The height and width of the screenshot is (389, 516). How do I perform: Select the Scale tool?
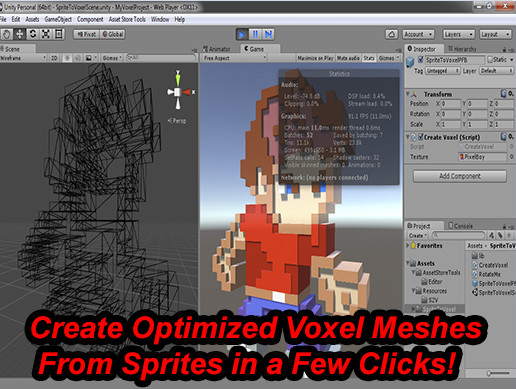point(45,34)
